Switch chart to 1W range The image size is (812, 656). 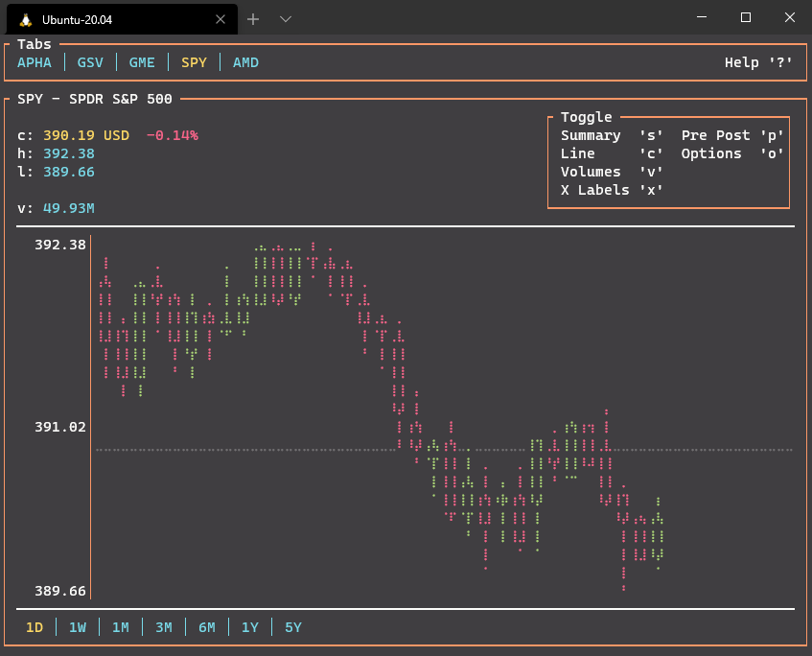pyautogui.click(x=78, y=627)
